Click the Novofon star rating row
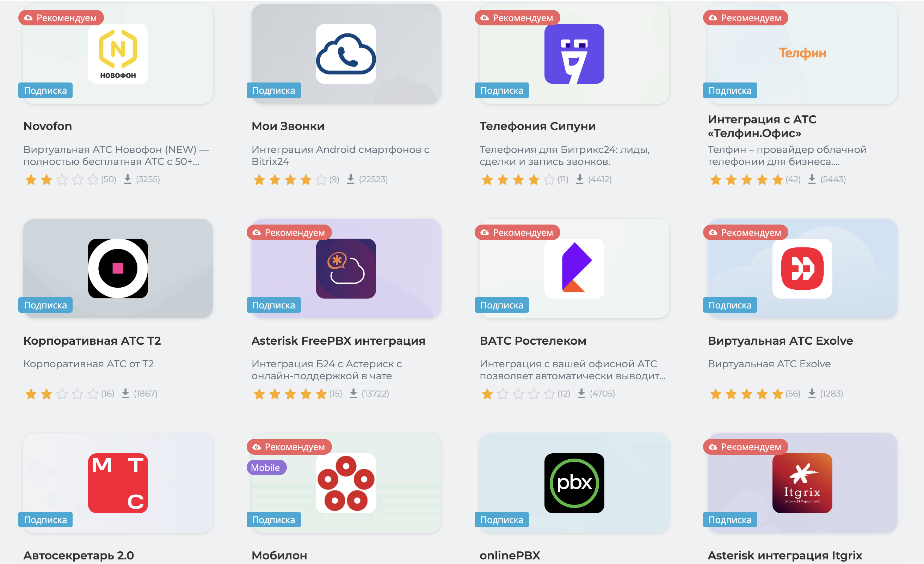Screen dimensions: 924x564 [x=70, y=180]
